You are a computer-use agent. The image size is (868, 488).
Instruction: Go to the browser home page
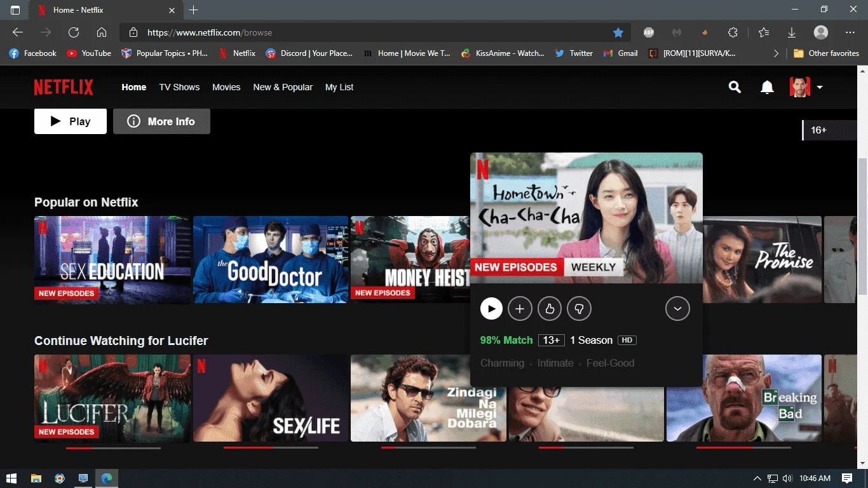[x=102, y=32]
